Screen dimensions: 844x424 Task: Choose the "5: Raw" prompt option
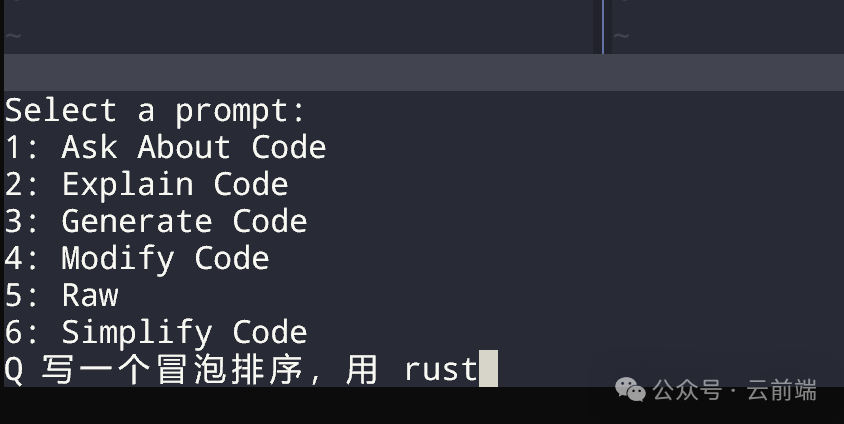[x=61, y=295]
